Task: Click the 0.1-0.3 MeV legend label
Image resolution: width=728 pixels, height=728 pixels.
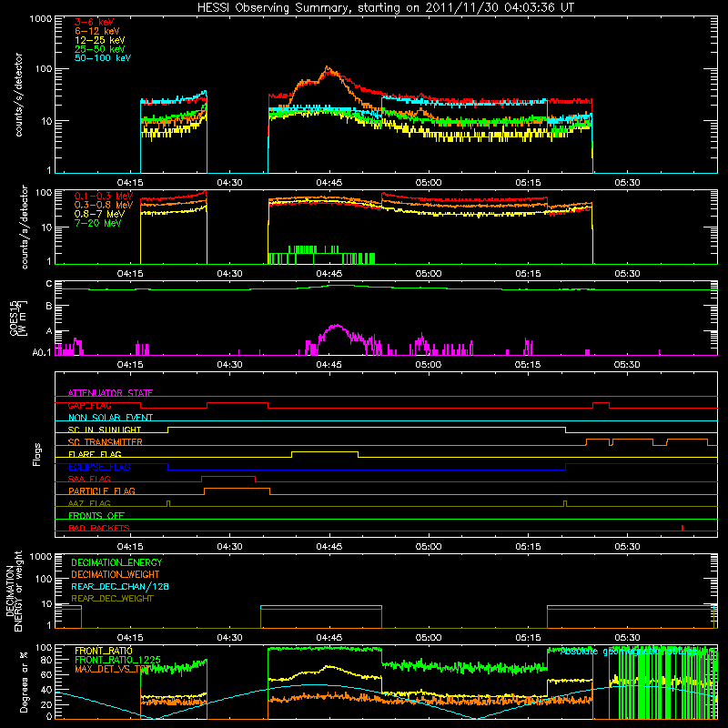Action: [x=104, y=196]
